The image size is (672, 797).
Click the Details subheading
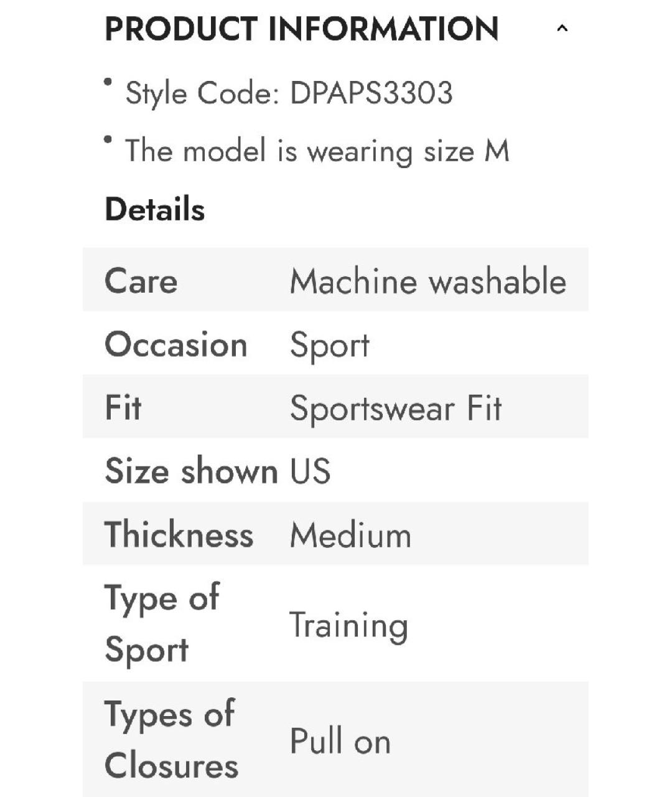[155, 209]
